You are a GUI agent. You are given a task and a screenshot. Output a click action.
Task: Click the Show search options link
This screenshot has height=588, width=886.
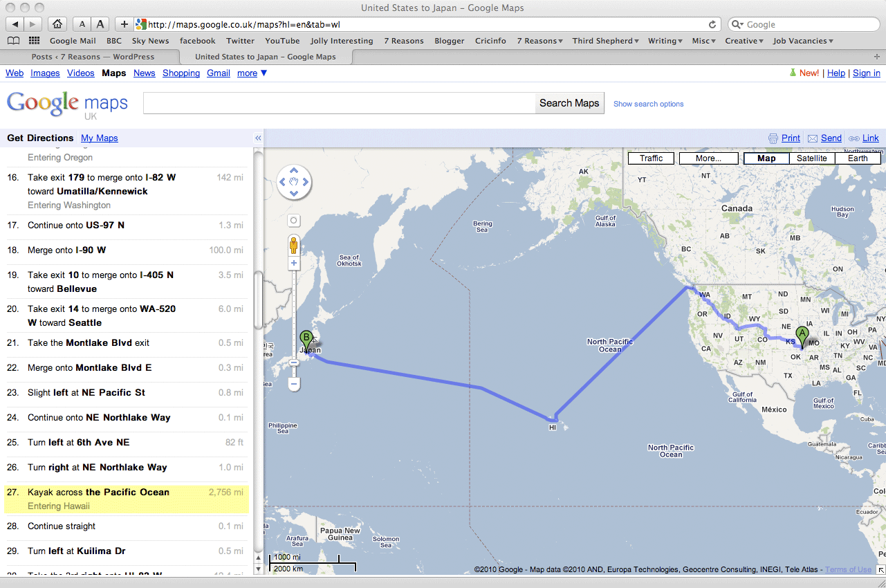(x=648, y=104)
